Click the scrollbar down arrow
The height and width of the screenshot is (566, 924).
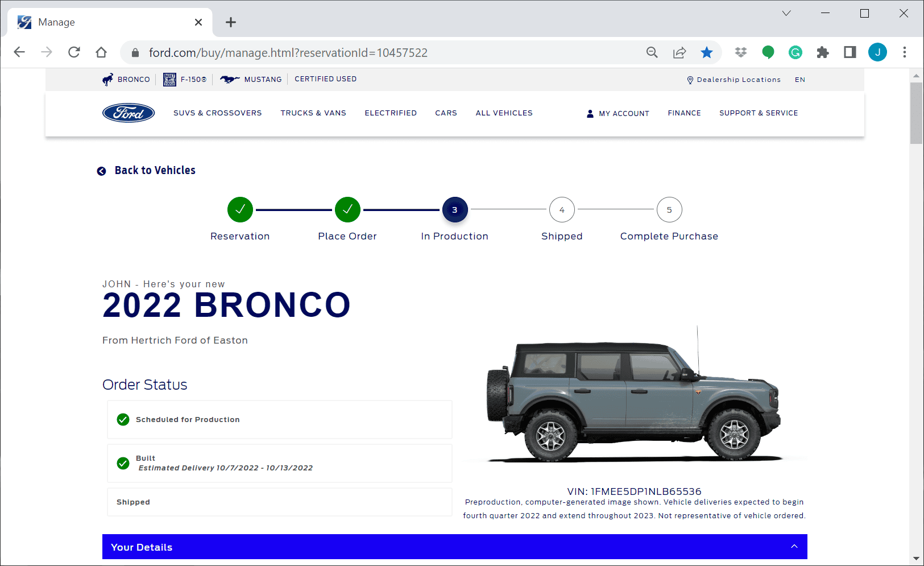(x=916, y=559)
